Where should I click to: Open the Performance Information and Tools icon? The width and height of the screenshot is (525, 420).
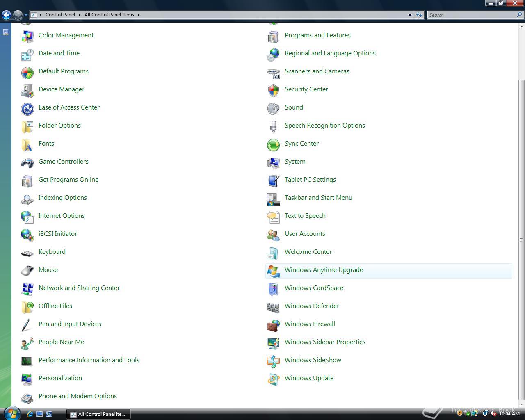pyautogui.click(x=27, y=361)
